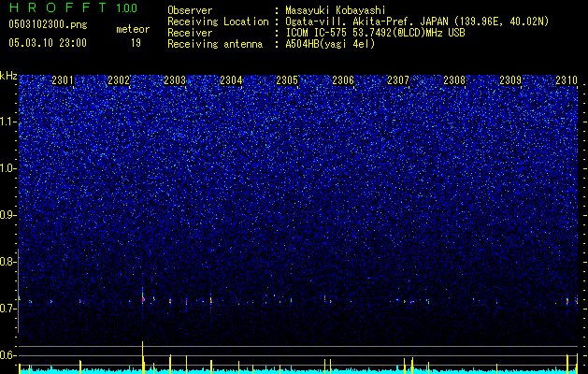Click the 2303 time marker

(x=175, y=80)
